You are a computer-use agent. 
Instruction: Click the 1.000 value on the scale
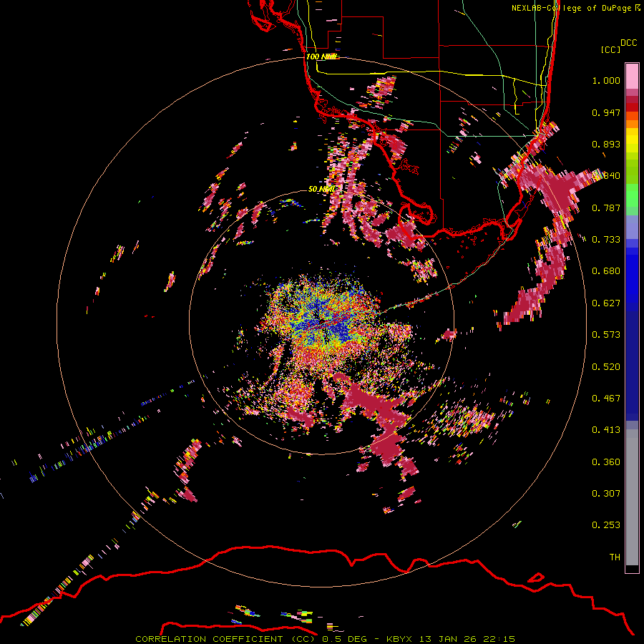pos(606,80)
